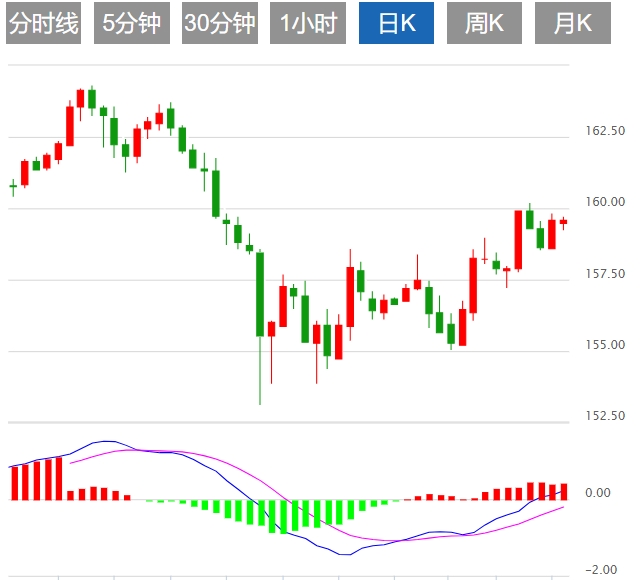Click the 0.00 MACD axis label
This screenshot has height=580, width=642.
[597, 493]
